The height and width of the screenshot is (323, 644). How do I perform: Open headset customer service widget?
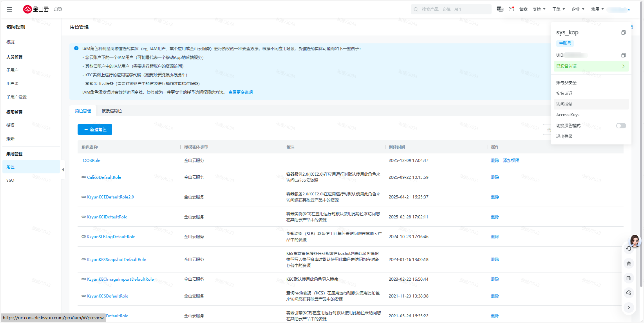point(629,249)
